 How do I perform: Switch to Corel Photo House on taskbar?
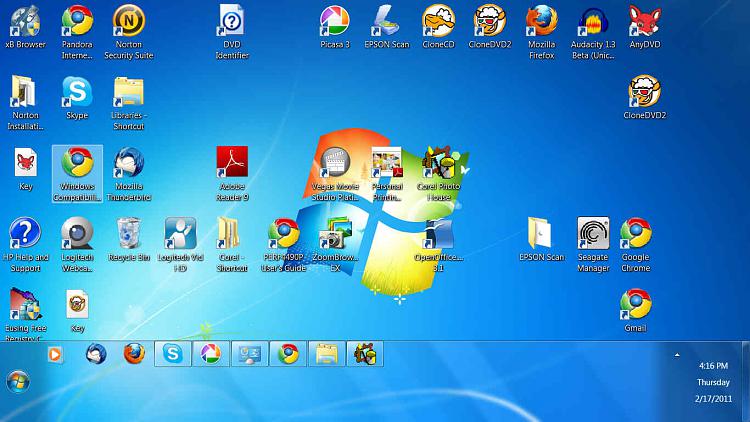coord(365,354)
